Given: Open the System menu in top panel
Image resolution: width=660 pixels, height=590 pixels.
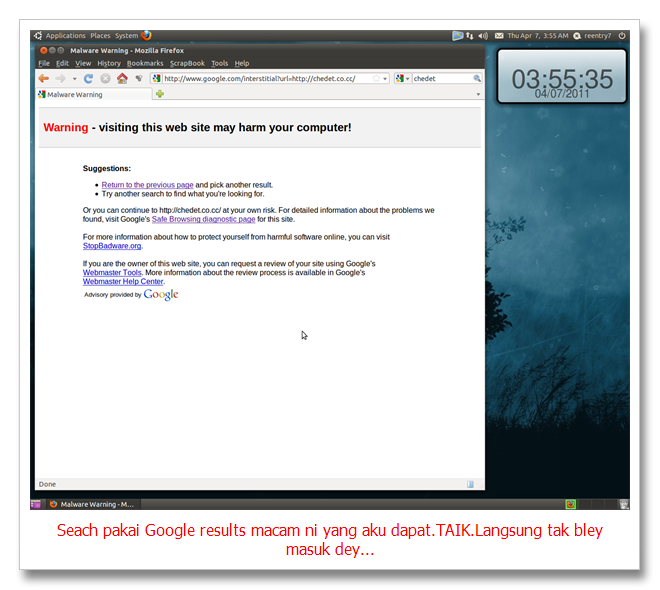Looking at the screenshot, I should (126, 36).
